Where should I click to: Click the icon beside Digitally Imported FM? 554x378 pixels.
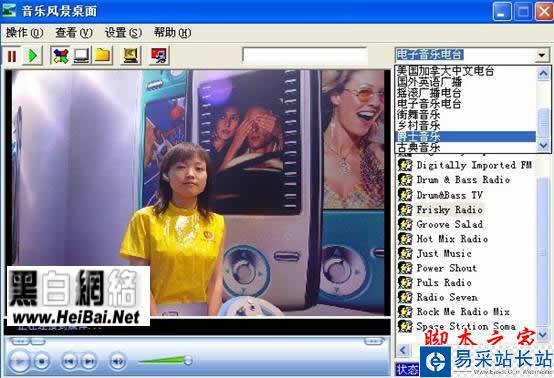pos(405,165)
